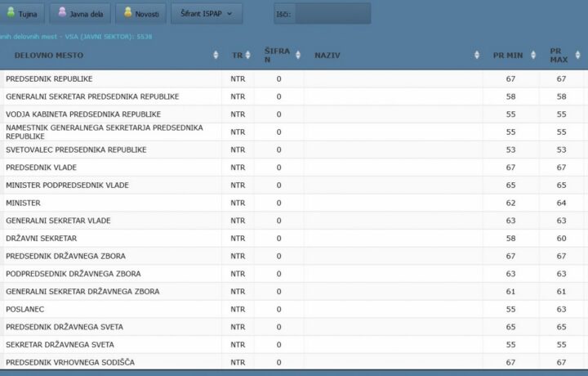Click the VSA (JAVNI SEKTOR): 5538 count text
The image size is (588, 376).
coord(109,37)
